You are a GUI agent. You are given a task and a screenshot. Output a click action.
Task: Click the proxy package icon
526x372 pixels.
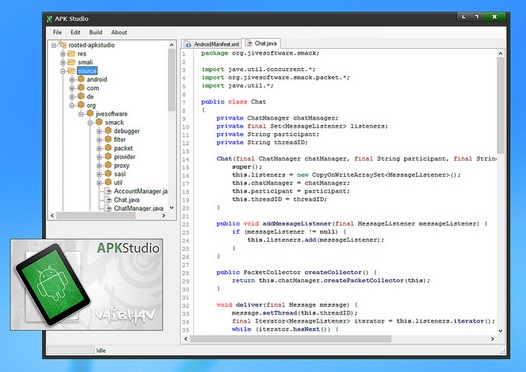pyautogui.click(x=108, y=165)
